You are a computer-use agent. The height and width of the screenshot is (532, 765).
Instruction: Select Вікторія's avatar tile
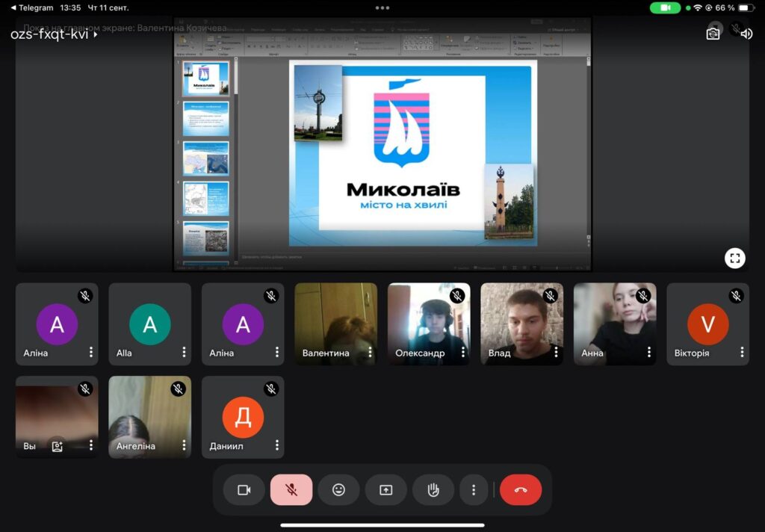coord(708,324)
